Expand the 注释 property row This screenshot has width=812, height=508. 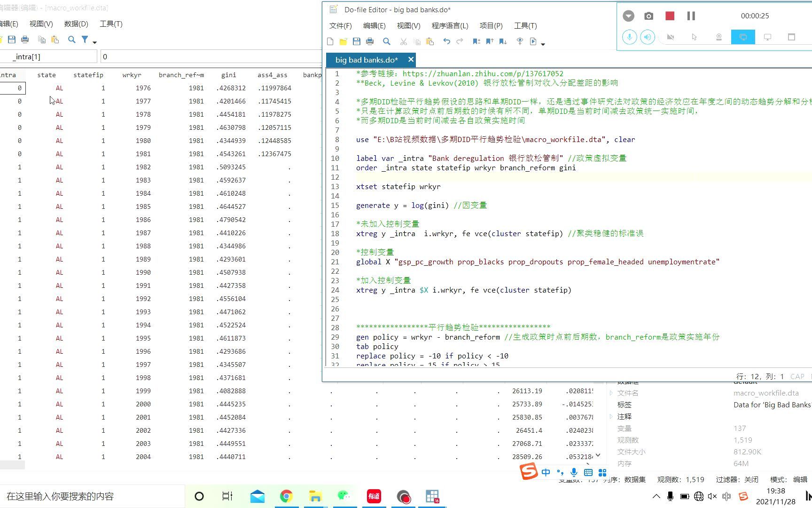pyautogui.click(x=611, y=416)
